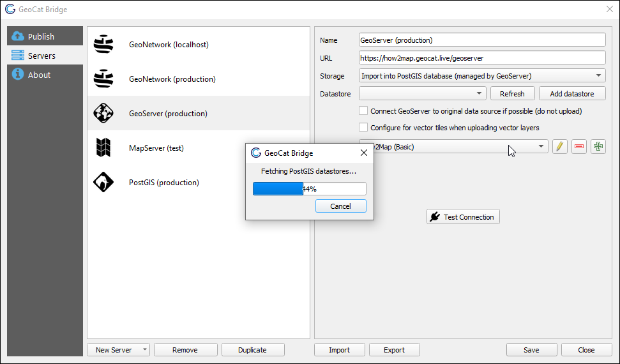
Task: Cancel fetching PostGIS datastores
Action: click(x=340, y=206)
